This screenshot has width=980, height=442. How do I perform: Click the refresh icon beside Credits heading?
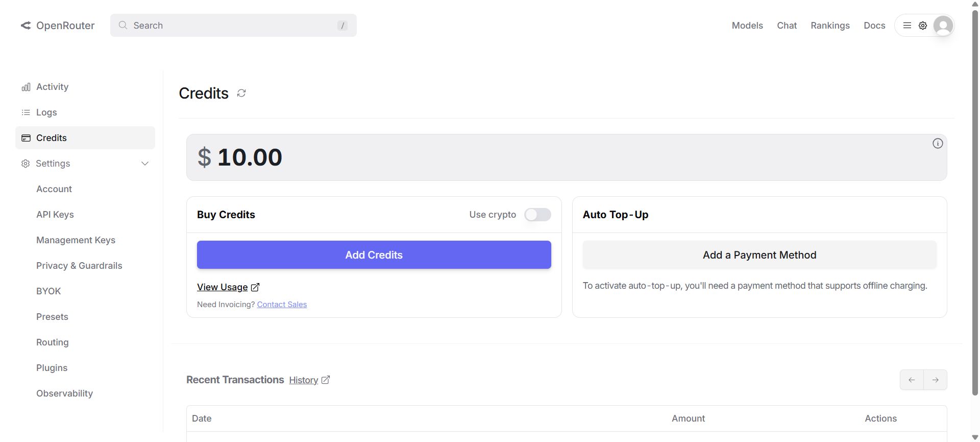tap(241, 93)
